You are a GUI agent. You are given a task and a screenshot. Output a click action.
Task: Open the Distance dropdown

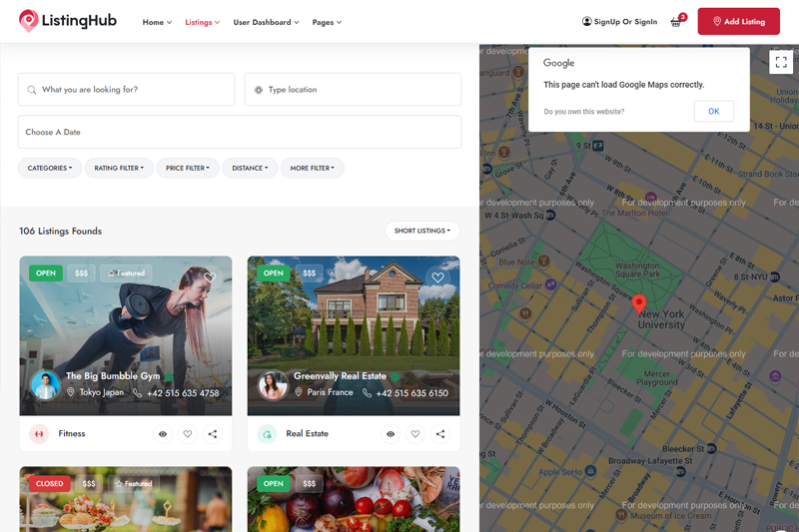point(250,168)
